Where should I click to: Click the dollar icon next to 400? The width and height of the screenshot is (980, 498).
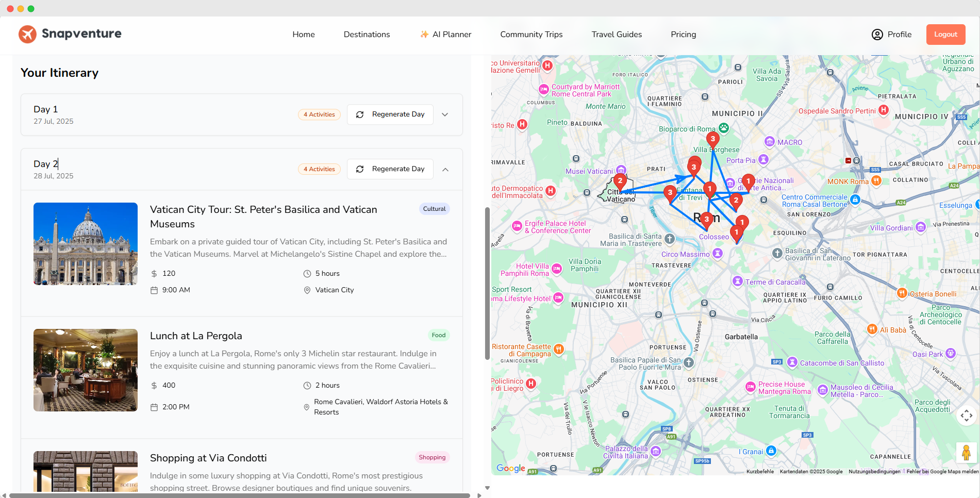(154, 386)
